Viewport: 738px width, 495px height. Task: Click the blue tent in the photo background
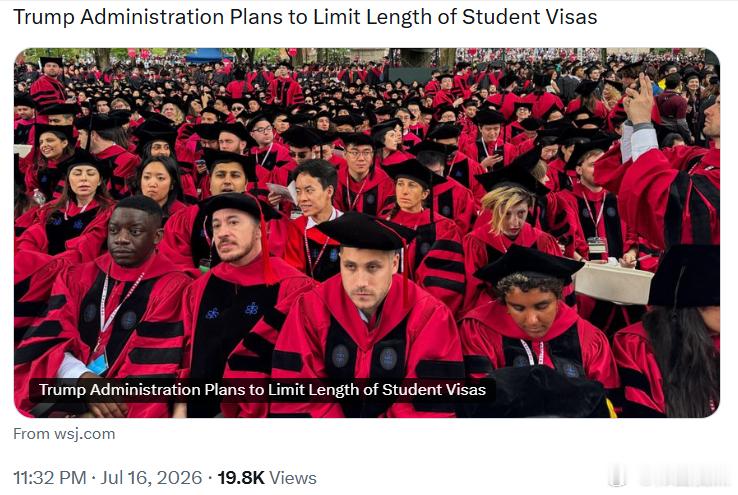point(204,56)
